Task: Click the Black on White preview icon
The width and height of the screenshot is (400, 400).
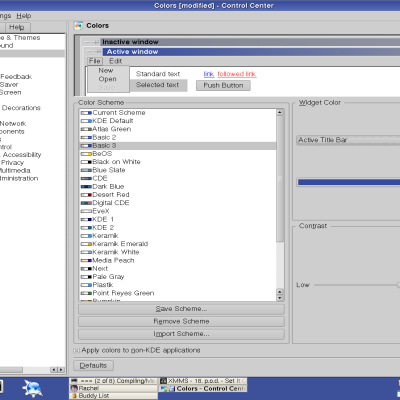Action: click(x=86, y=162)
